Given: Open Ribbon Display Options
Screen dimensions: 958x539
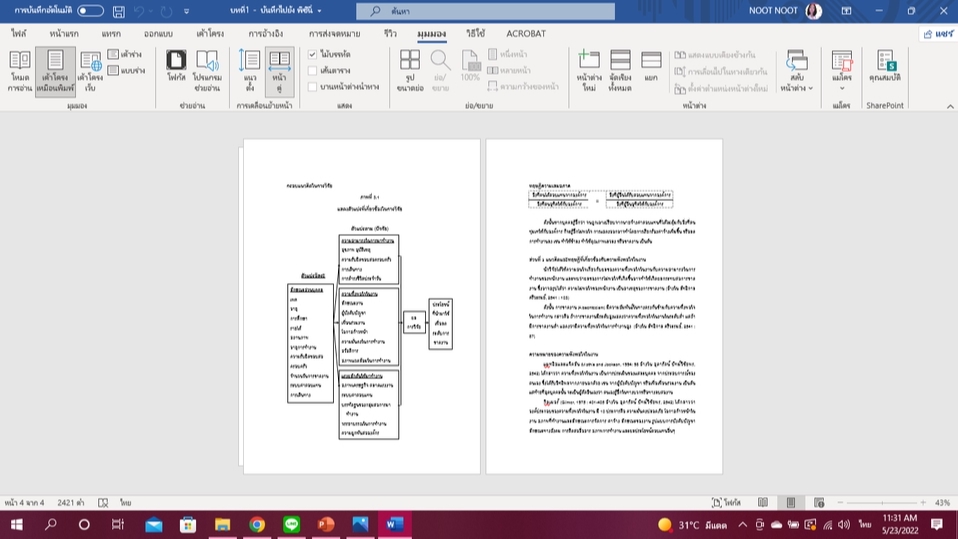Looking at the screenshot, I should [846, 11].
